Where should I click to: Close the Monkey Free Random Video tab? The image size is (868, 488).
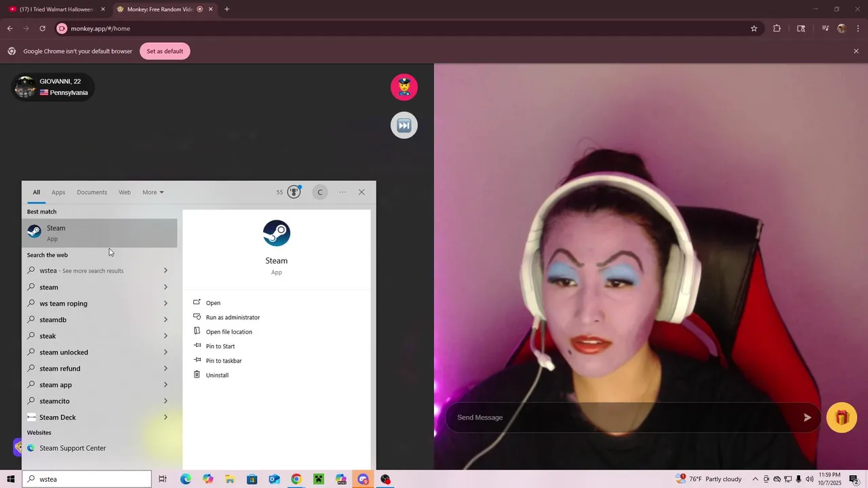[210, 9]
